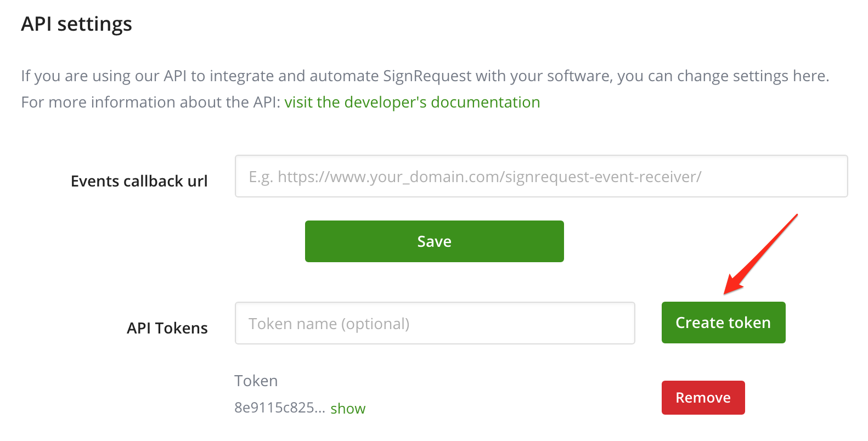Click the word SignRequest in the description
The image size is (868, 441).
(x=427, y=76)
